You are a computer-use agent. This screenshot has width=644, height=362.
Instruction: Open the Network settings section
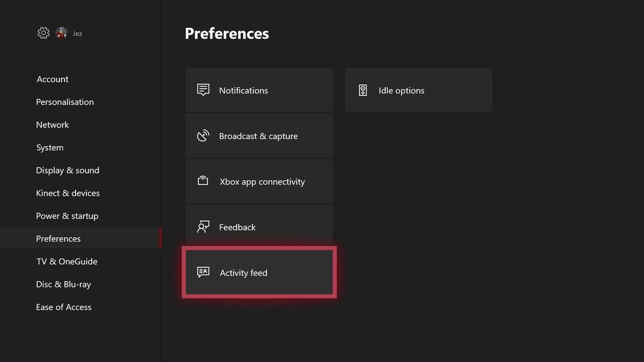point(52,124)
